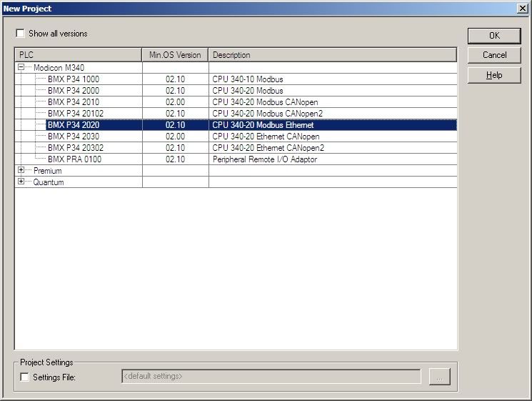Screen dimensions: 532x401
Task: Click the Cancel button
Action: [494, 55]
